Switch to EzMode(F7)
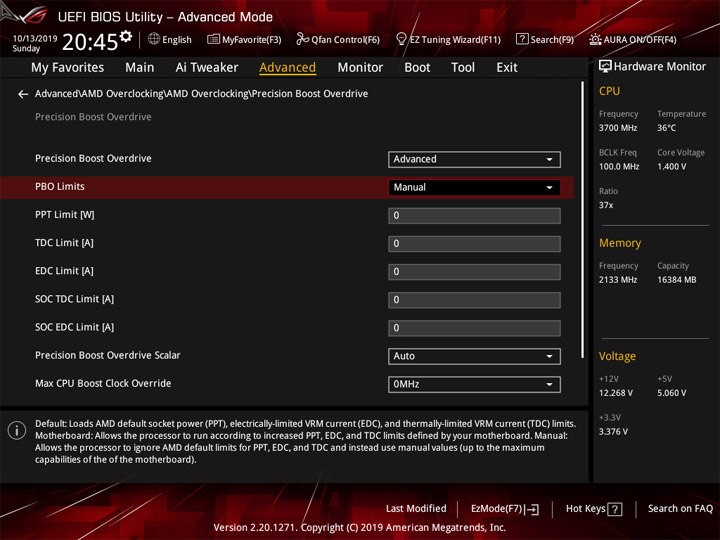Image resolution: width=720 pixels, height=540 pixels. click(x=505, y=509)
